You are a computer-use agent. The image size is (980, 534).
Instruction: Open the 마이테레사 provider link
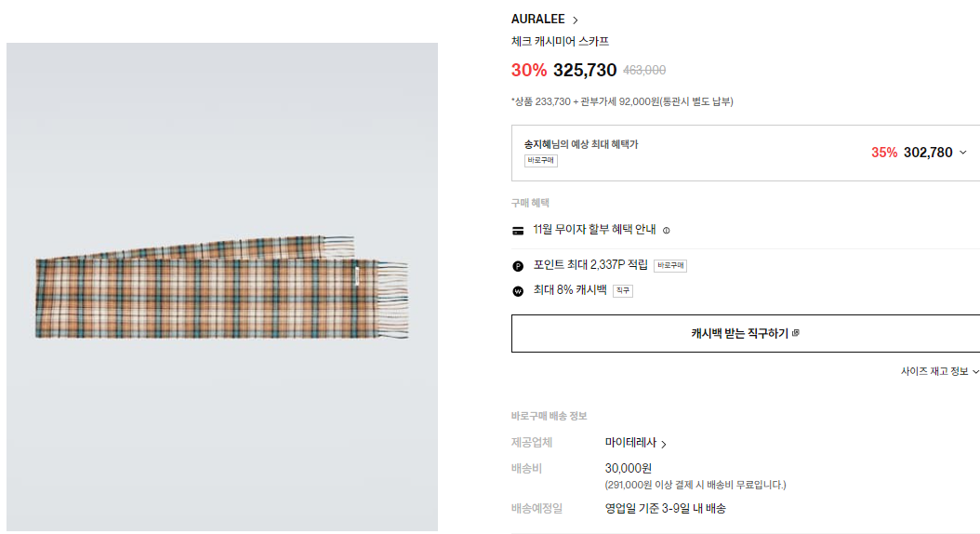636,444
